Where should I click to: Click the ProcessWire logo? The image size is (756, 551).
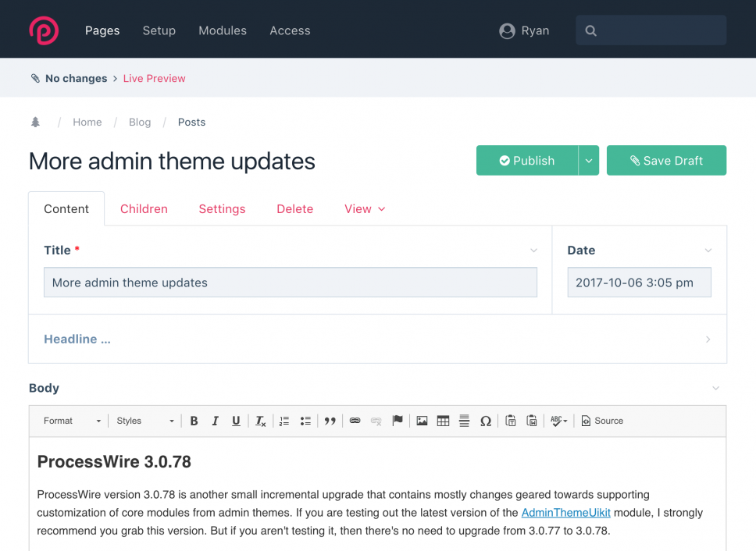coord(44,30)
